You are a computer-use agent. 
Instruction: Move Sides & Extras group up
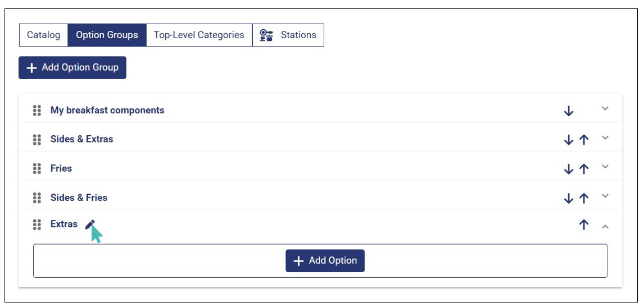pyautogui.click(x=584, y=140)
